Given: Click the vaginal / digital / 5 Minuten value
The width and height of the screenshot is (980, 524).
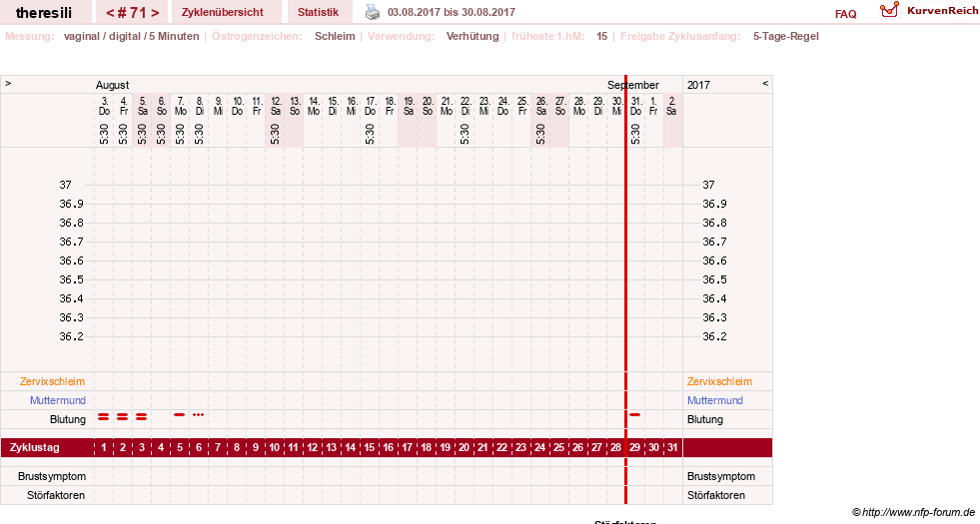Looking at the screenshot, I should pos(131,36).
